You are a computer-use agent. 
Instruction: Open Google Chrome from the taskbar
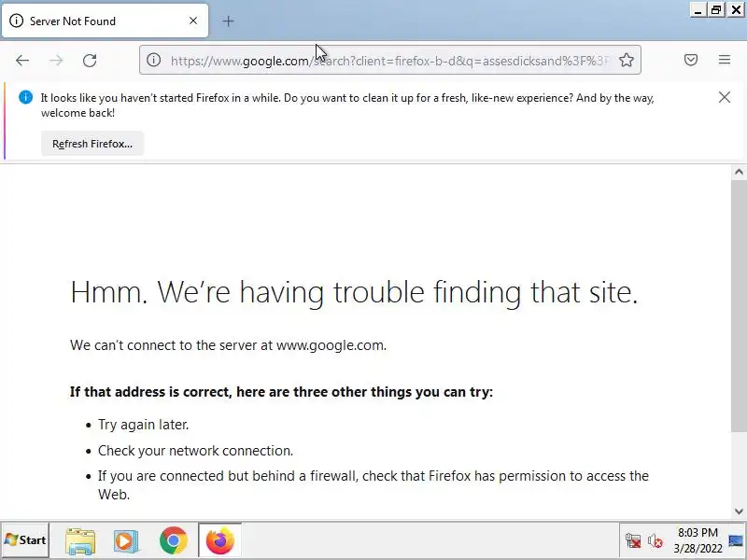tap(174, 540)
